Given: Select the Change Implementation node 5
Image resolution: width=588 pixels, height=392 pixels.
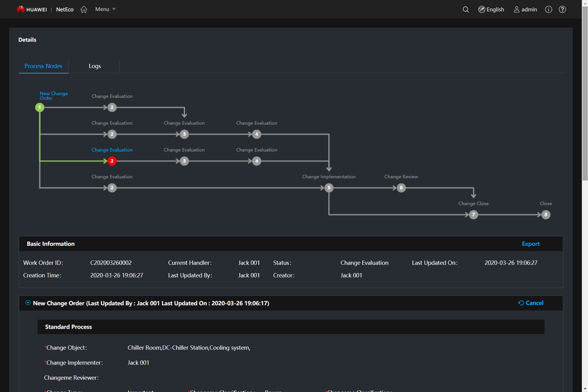Looking at the screenshot, I should [x=328, y=188].
